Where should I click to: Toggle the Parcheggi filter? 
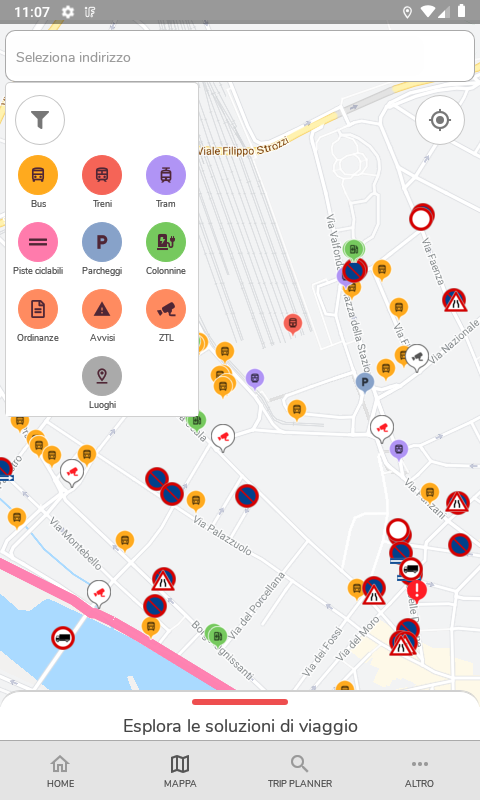pyautogui.click(x=102, y=242)
